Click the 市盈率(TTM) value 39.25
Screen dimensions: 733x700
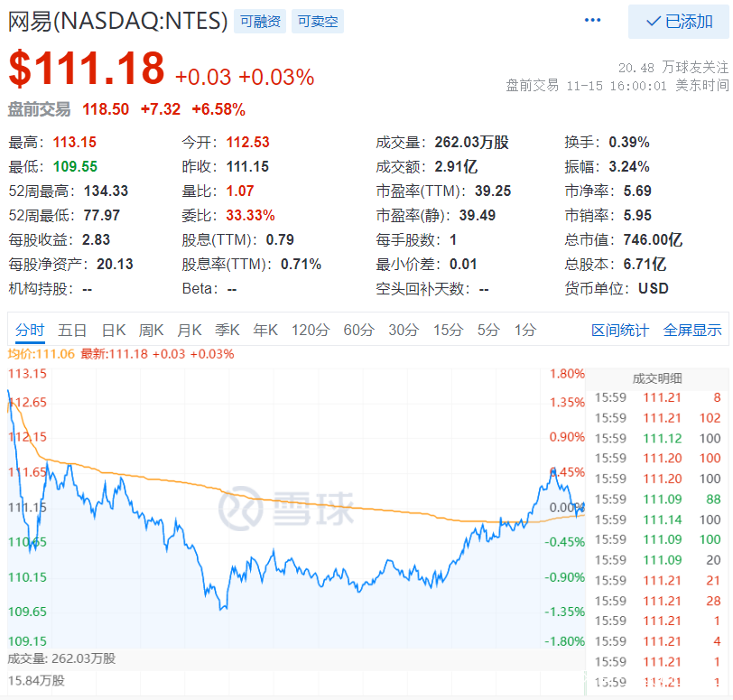(x=493, y=191)
